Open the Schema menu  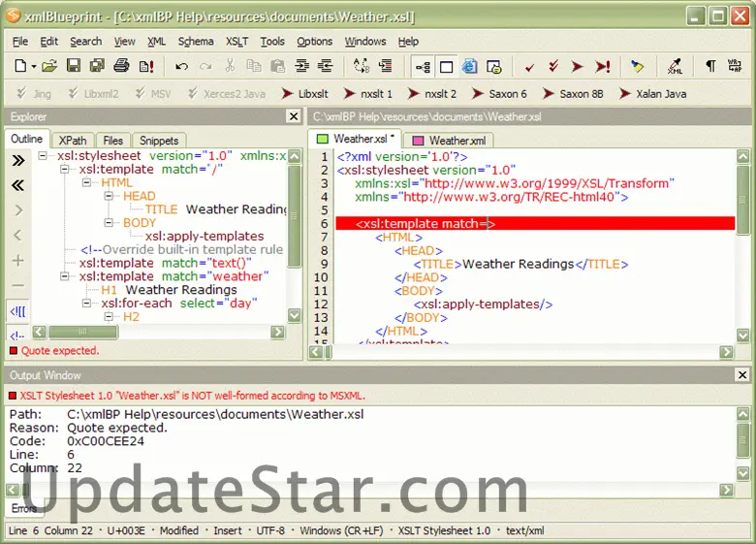[x=196, y=42]
